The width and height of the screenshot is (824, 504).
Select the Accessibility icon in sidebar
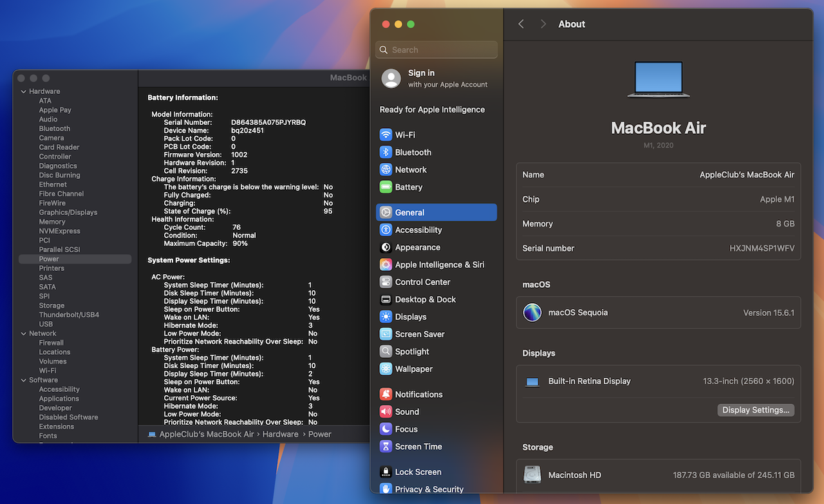[386, 230]
